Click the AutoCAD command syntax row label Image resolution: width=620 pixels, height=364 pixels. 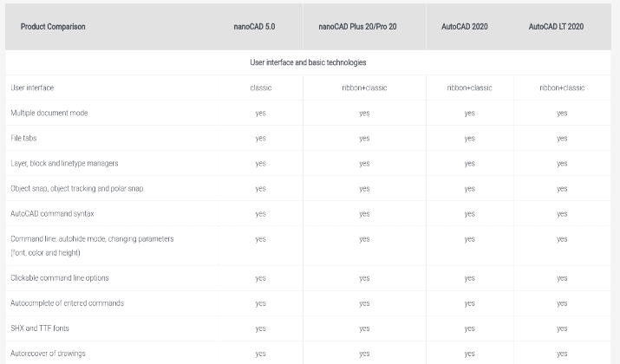pyautogui.click(x=52, y=214)
